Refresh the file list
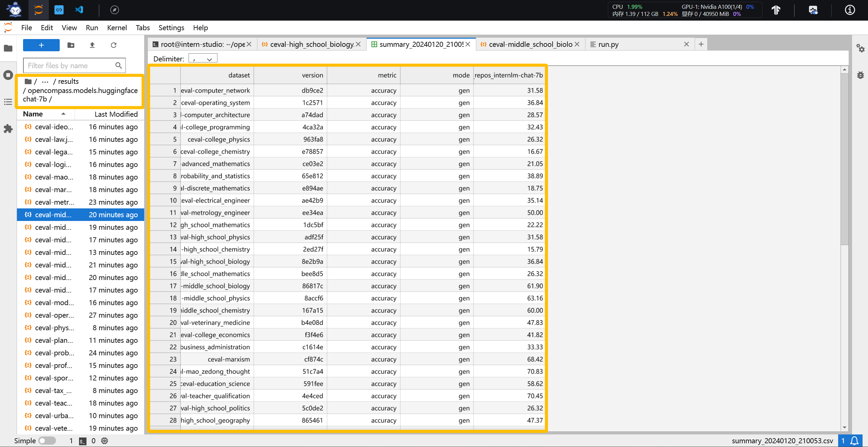 [x=114, y=45]
